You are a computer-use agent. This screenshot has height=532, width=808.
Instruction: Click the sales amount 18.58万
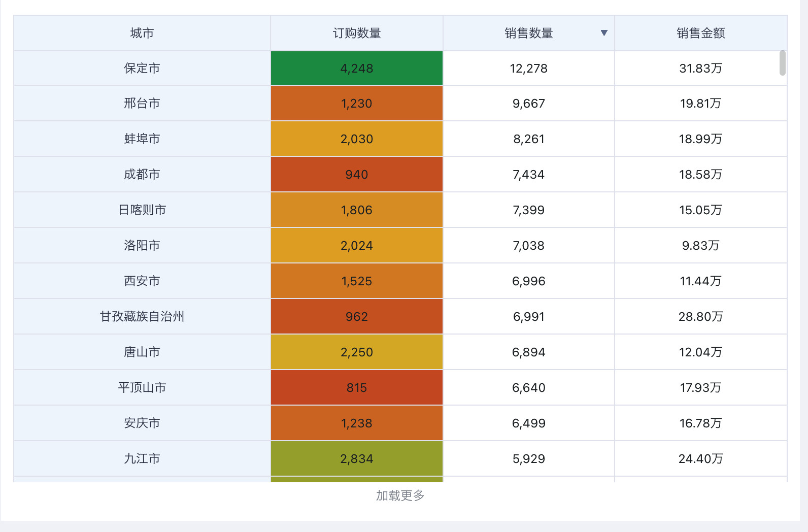click(x=701, y=175)
